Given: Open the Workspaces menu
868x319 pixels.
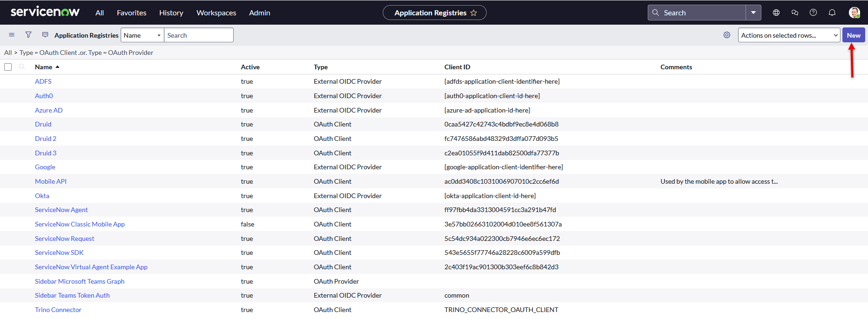Looking at the screenshot, I should point(216,13).
